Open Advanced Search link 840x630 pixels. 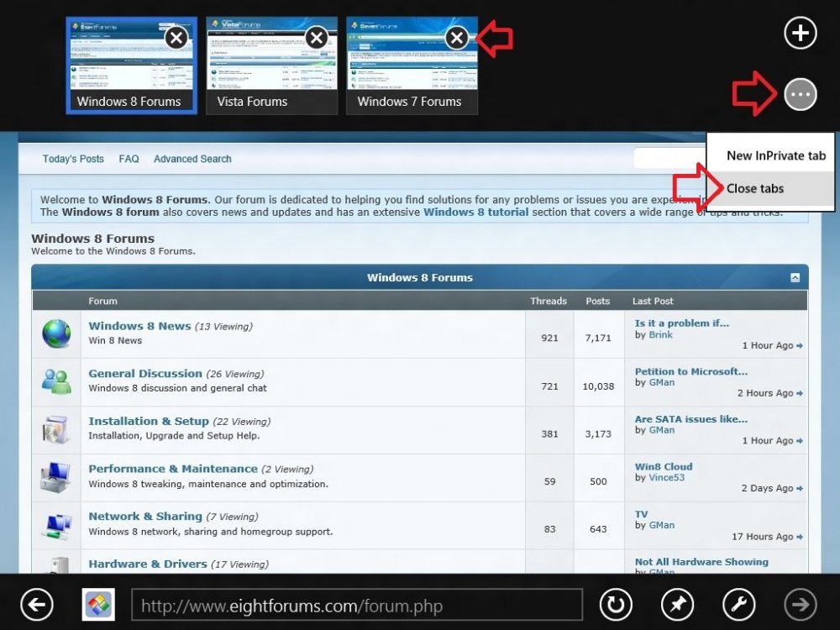(x=192, y=159)
